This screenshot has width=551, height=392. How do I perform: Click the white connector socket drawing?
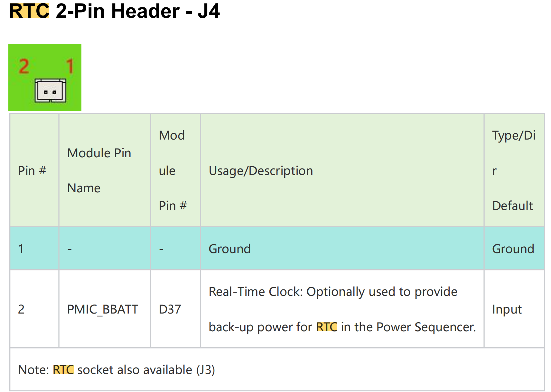coord(50,91)
